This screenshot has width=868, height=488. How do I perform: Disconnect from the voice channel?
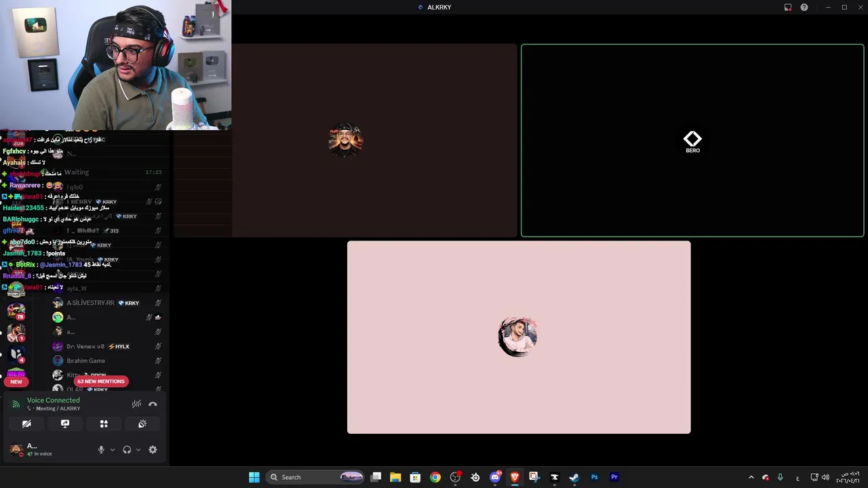click(153, 404)
